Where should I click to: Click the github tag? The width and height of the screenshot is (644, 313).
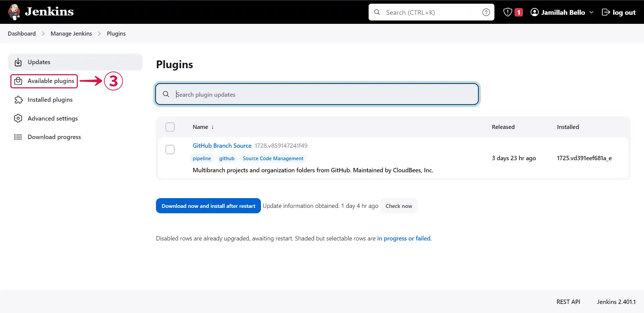coord(227,158)
